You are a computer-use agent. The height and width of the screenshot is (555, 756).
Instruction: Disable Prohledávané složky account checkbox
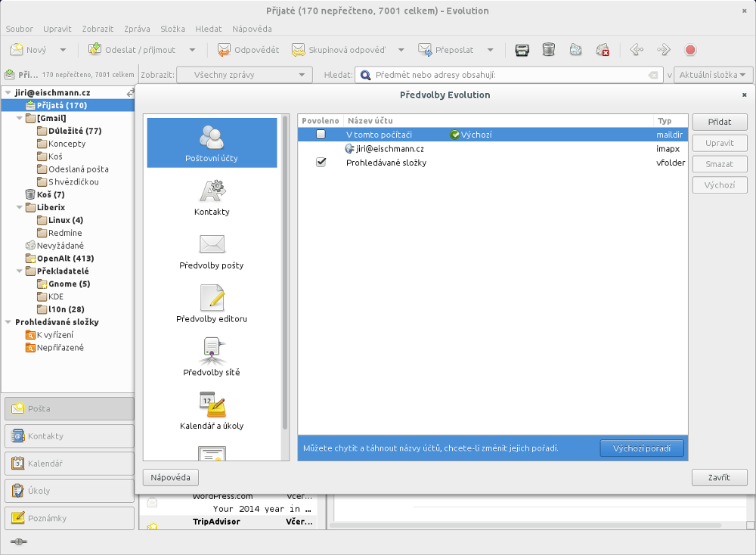pyautogui.click(x=321, y=163)
